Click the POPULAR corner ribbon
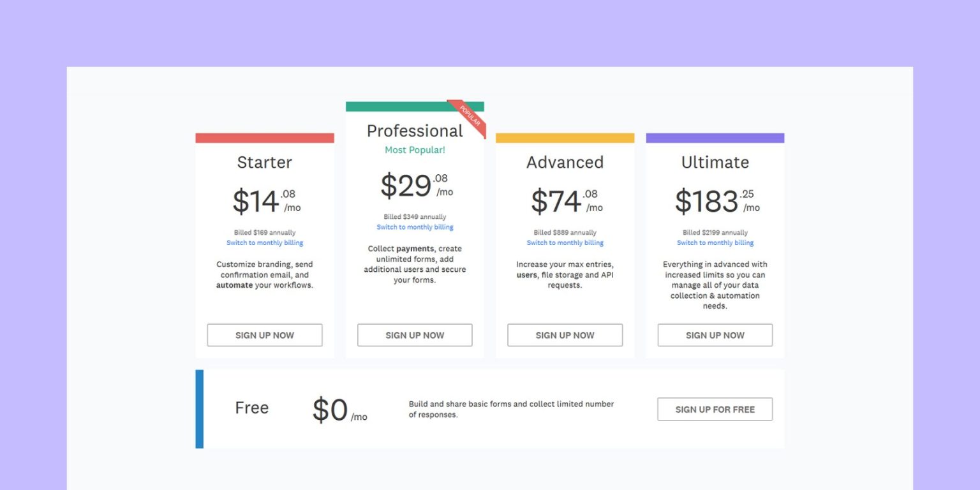Screen dimensions: 980x490 470,117
